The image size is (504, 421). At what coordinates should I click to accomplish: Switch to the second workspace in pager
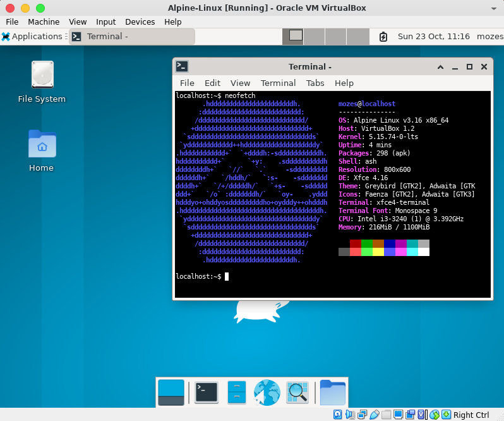[x=314, y=36]
